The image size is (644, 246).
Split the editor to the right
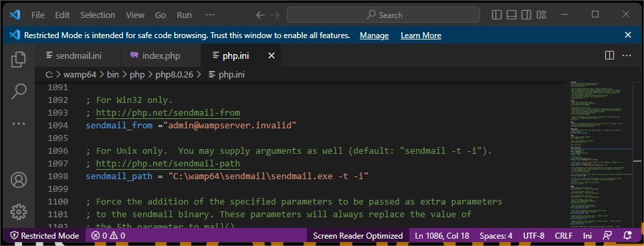click(609, 55)
